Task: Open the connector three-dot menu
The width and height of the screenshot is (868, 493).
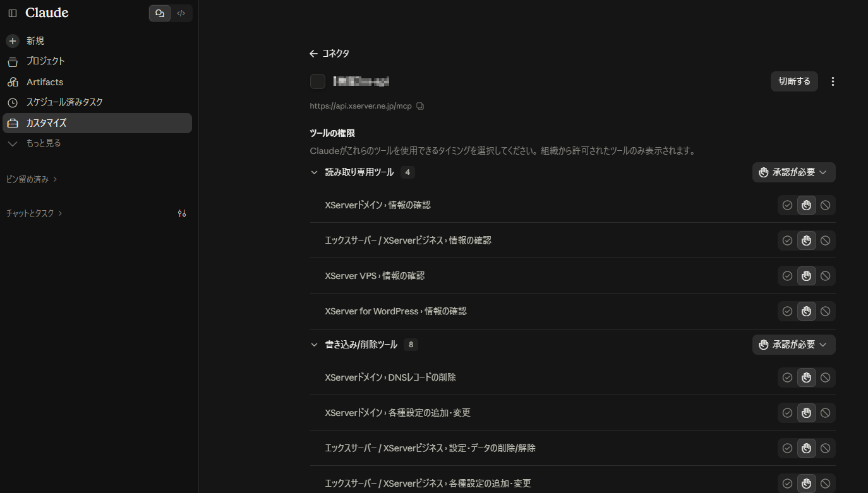Action: [x=833, y=81]
